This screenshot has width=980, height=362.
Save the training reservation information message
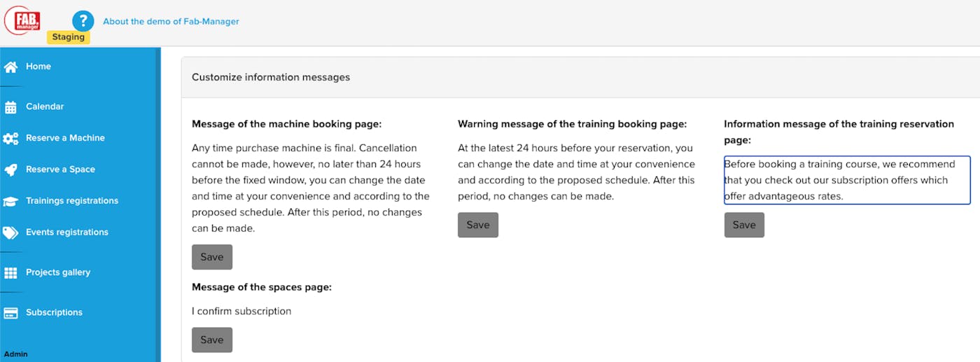pos(744,225)
